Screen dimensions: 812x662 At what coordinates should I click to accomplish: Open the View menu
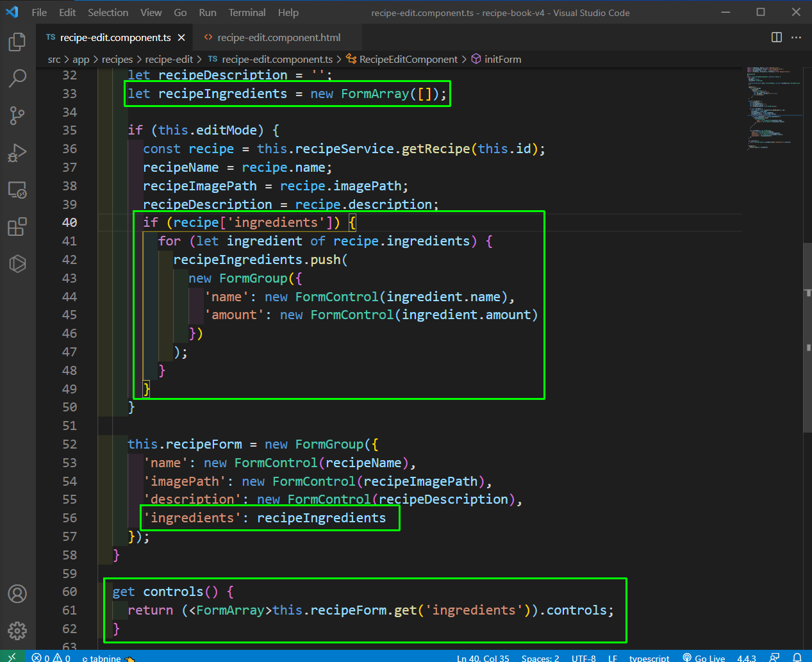[x=151, y=12]
